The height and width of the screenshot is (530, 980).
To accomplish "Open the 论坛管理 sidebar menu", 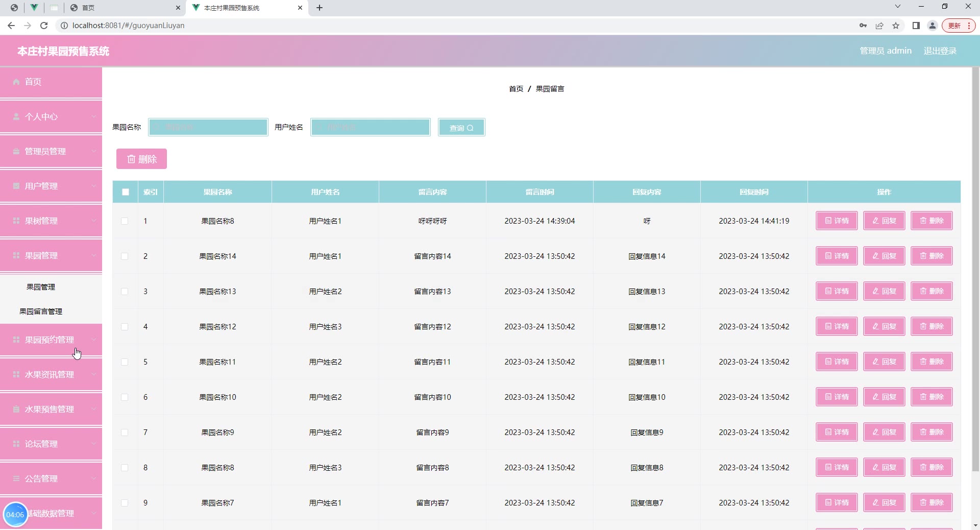I will tap(51, 444).
